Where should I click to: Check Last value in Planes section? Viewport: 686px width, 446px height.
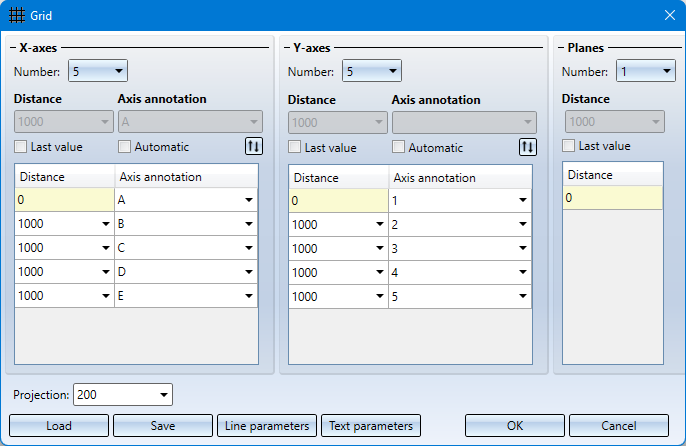[x=568, y=146]
